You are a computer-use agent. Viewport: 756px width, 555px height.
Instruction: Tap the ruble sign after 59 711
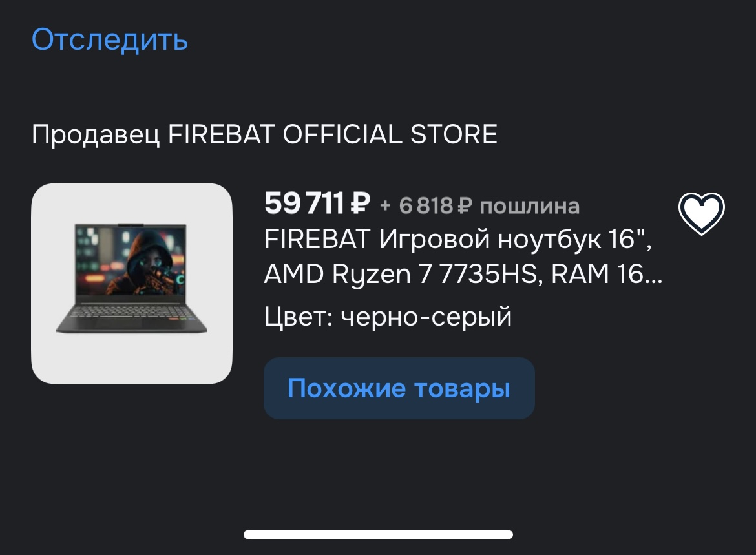(x=360, y=203)
